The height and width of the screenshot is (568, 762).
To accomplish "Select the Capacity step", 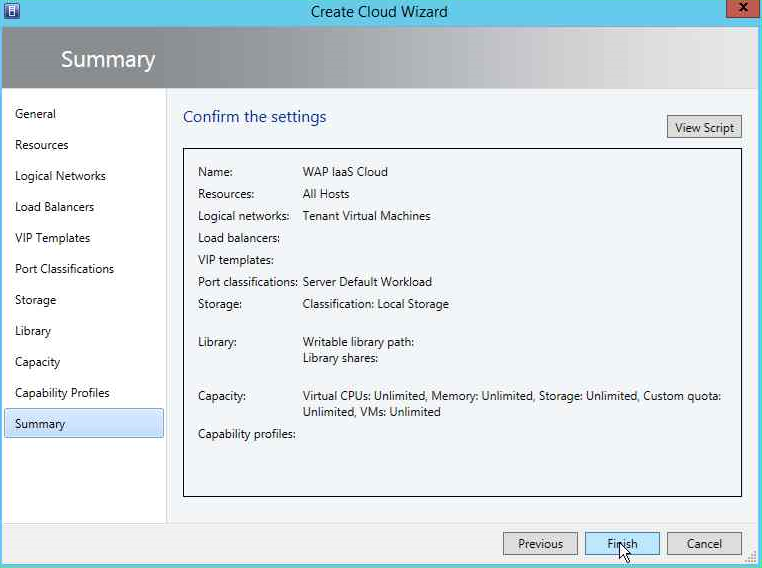I will [37, 362].
